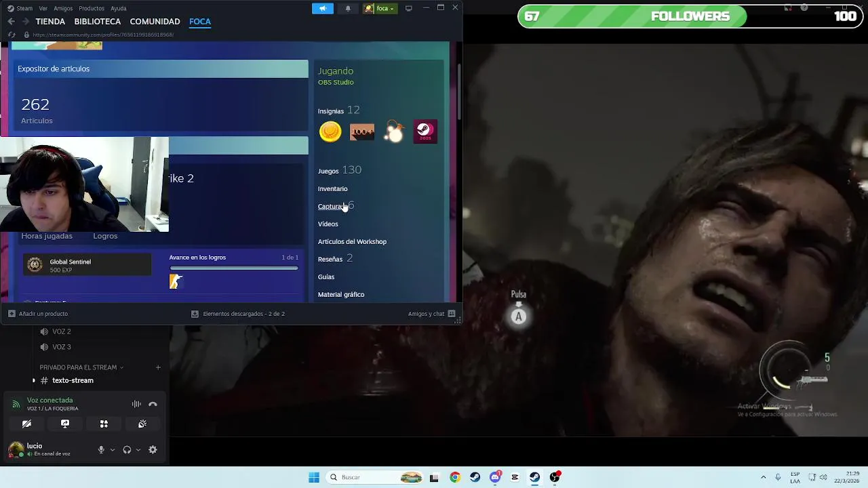
Task: Click the Global Sentinel badge row
Action: coord(87,265)
